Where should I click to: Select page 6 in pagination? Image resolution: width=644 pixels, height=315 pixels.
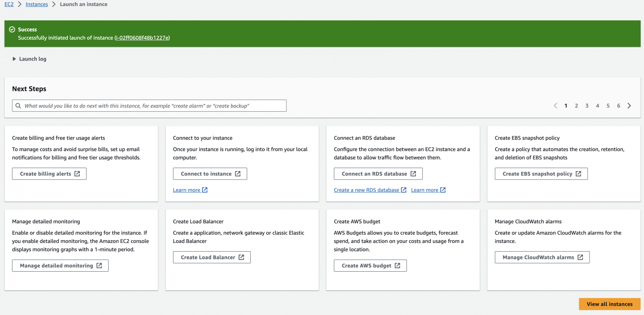618,106
